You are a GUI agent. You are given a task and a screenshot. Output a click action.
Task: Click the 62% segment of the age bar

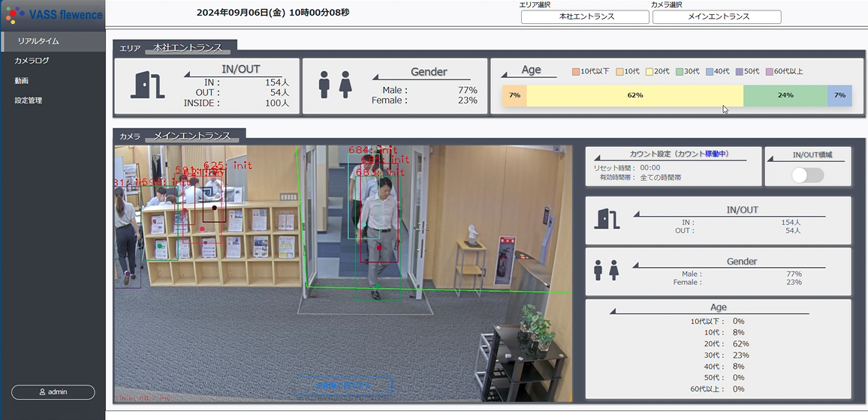point(634,95)
